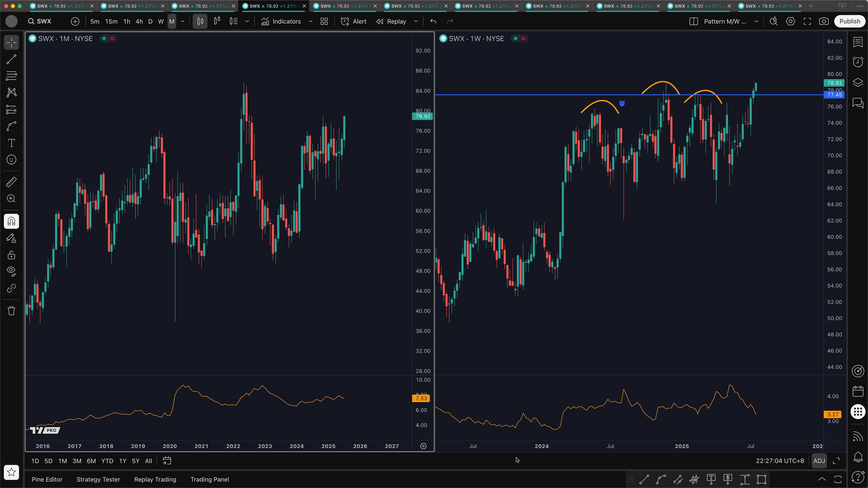
Task: Open the calendar panel icon
Action: click(858, 391)
